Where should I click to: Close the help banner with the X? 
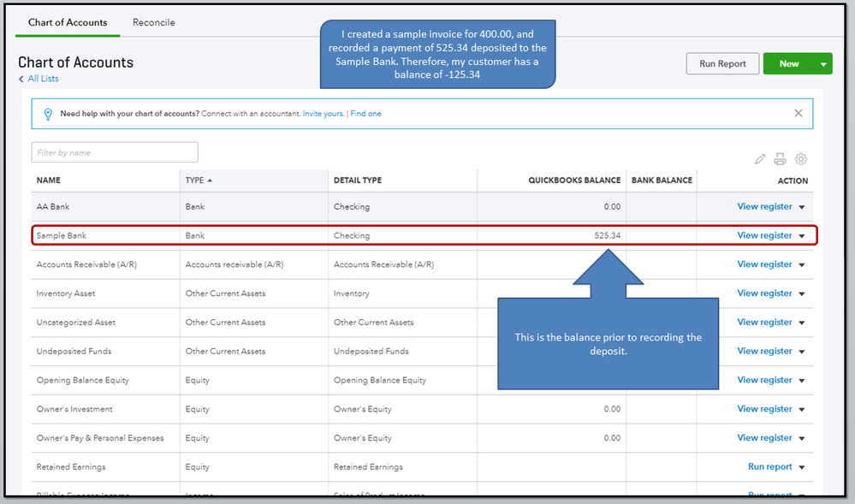point(799,113)
